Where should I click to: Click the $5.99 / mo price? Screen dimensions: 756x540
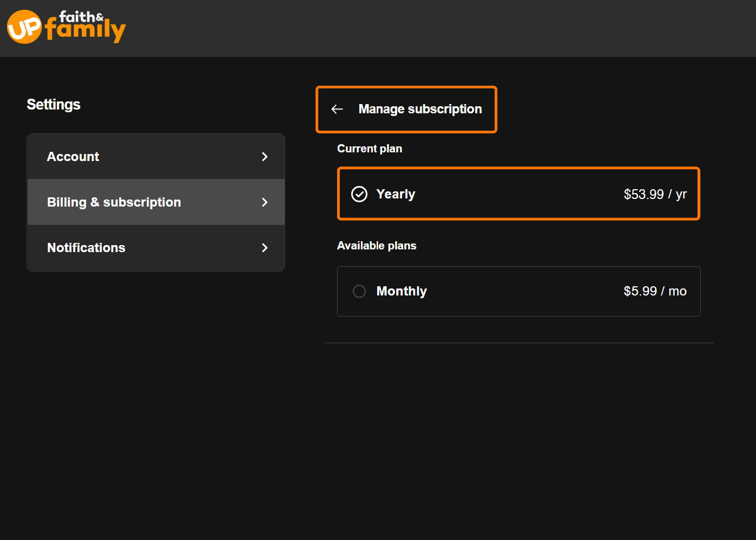coord(655,291)
